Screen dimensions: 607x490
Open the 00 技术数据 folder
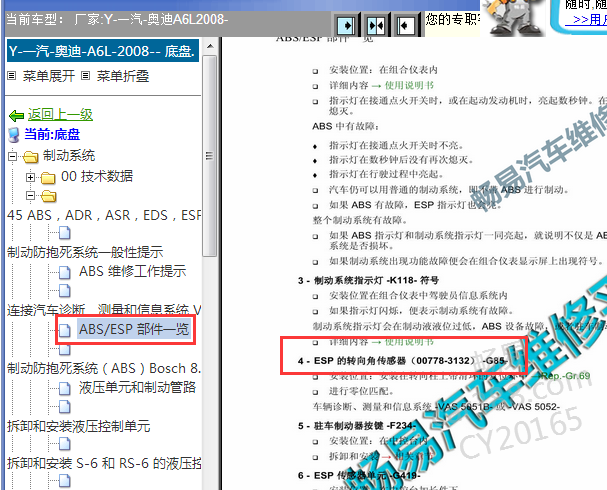click(x=97, y=176)
